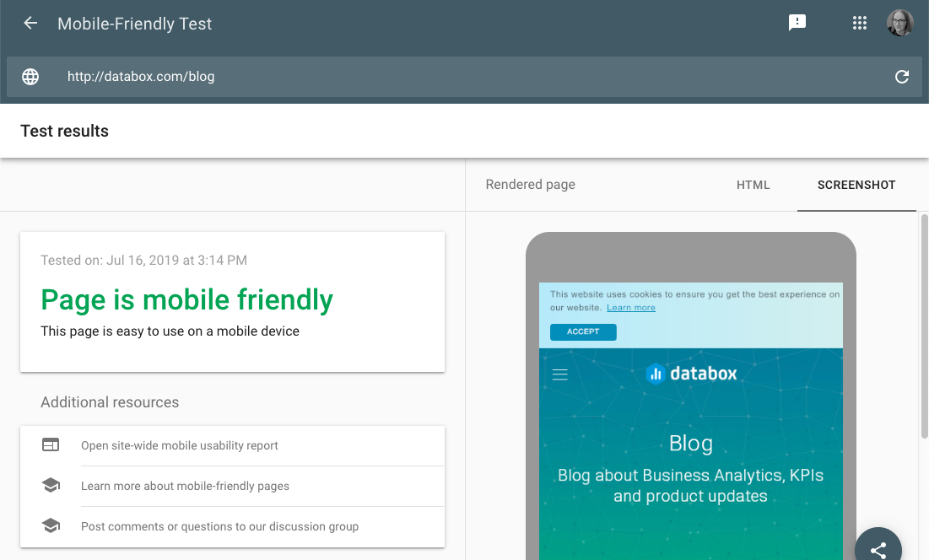Click the refresh test icon

point(902,77)
